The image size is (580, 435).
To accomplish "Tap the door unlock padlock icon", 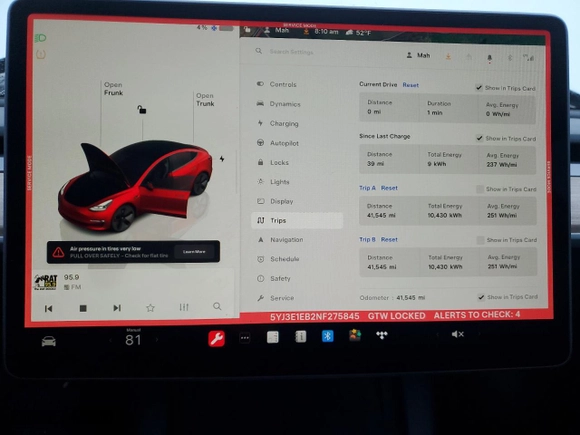I will point(142,109).
